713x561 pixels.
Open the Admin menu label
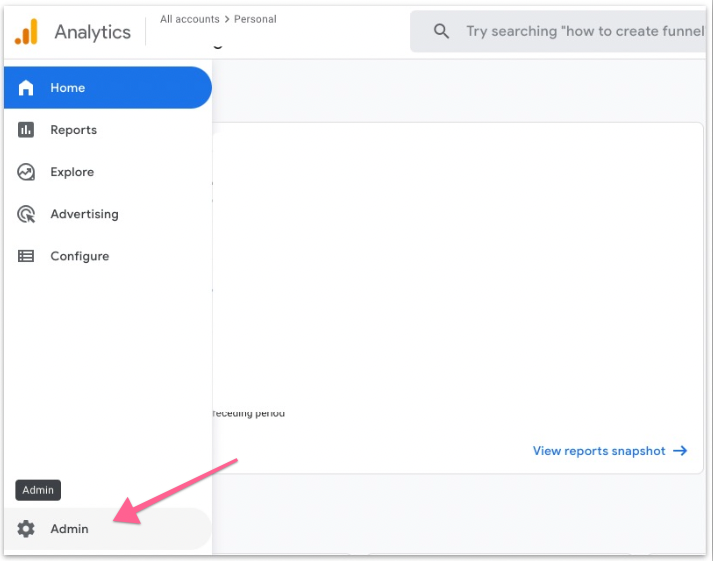[70, 529]
